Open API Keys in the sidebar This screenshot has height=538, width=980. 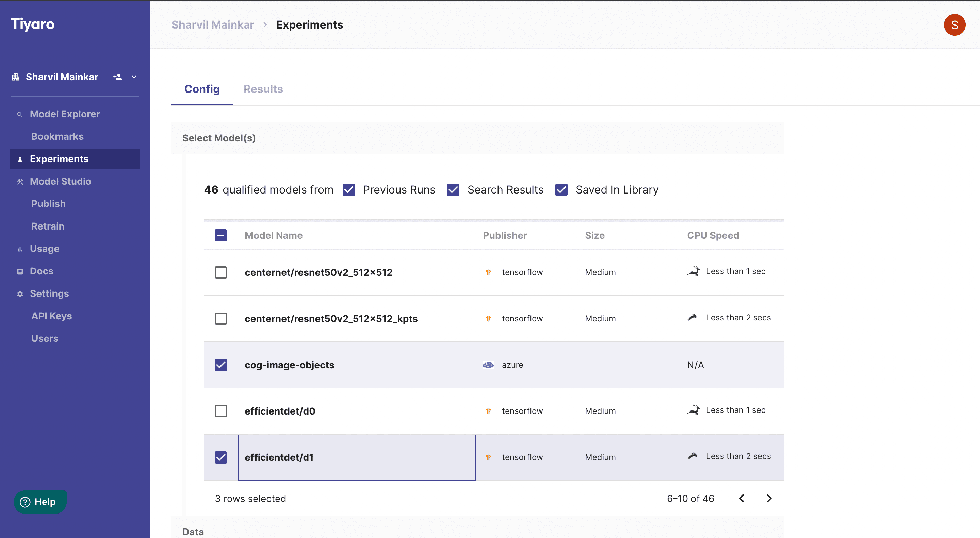51,316
